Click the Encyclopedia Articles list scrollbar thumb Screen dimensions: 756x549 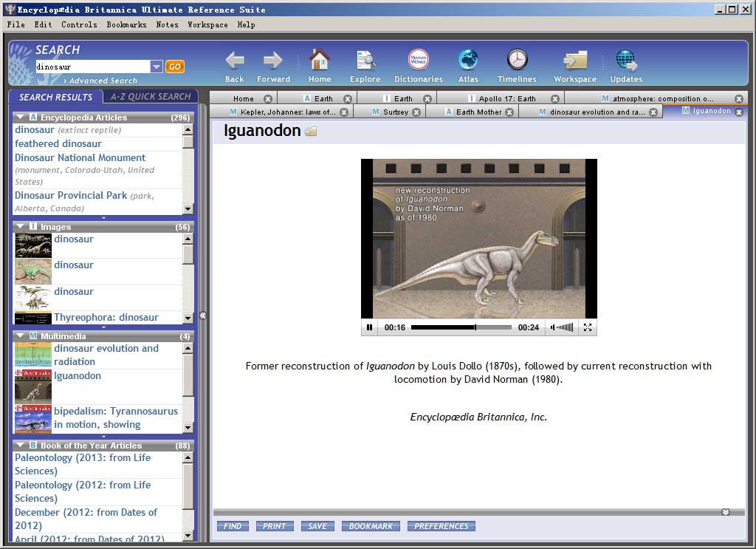[x=188, y=142]
